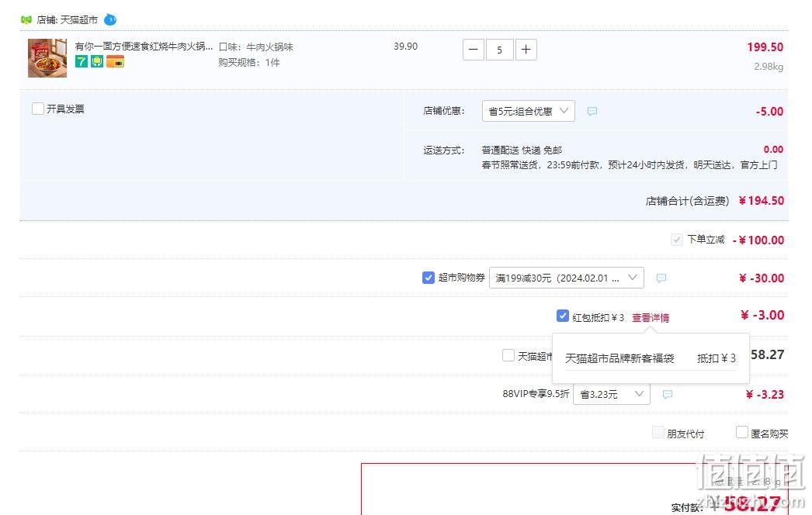Open the 查看详情 red packet details link
Screen dimensions: 812x515
[x=651, y=317]
